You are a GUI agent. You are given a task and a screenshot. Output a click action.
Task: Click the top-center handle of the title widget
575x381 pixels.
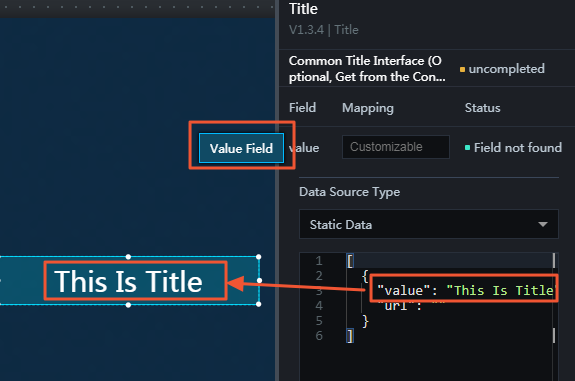128,257
